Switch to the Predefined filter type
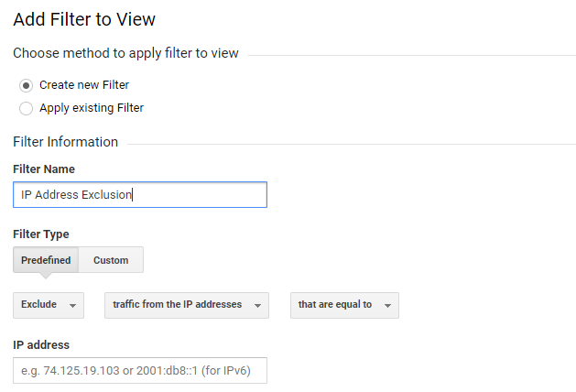576x392 pixels. (x=46, y=260)
